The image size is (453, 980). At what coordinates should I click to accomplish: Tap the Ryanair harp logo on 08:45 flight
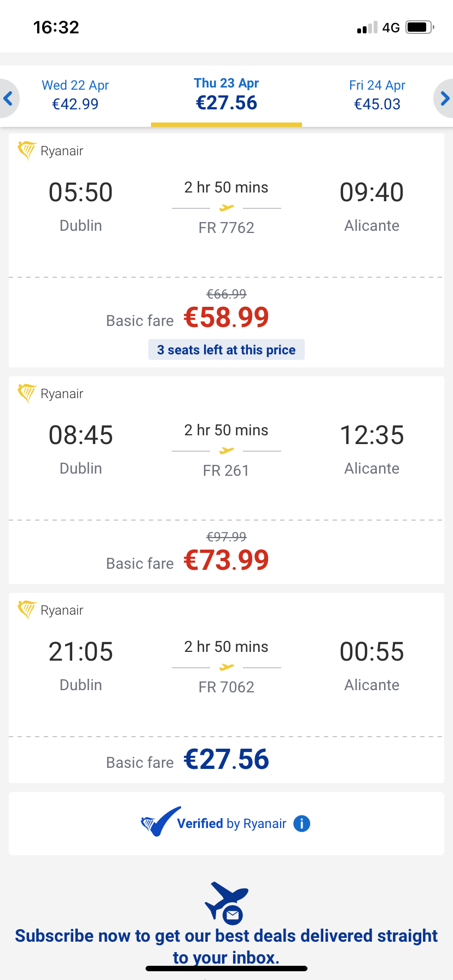(26, 393)
